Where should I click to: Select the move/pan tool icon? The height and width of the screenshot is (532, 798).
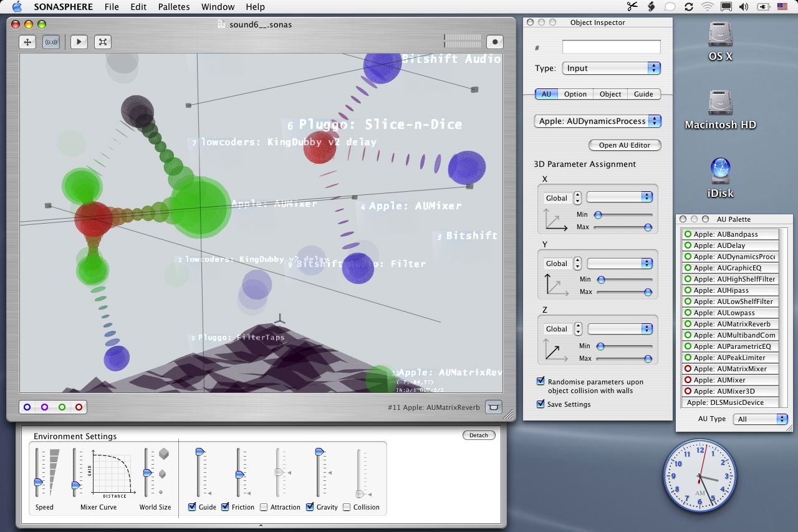(27, 42)
